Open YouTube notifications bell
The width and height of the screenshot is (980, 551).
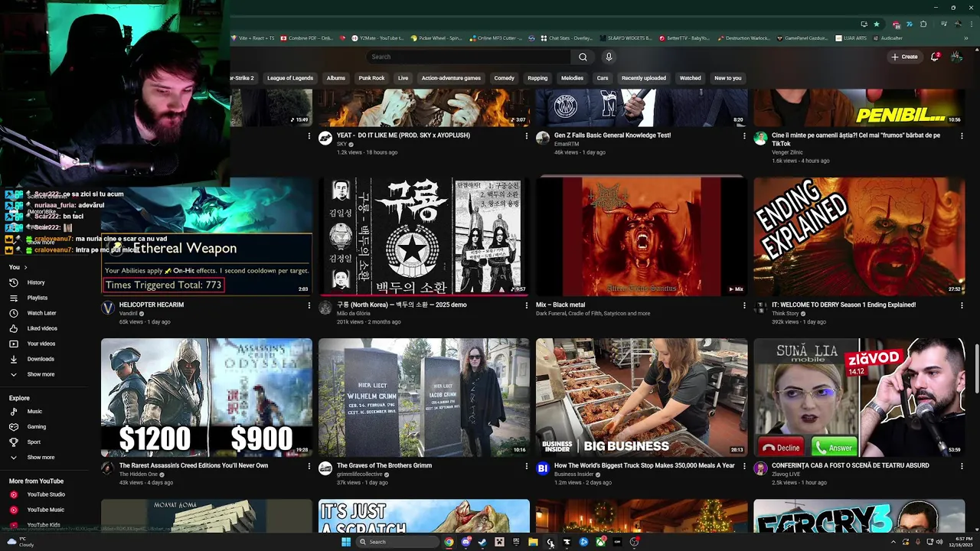point(935,57)
